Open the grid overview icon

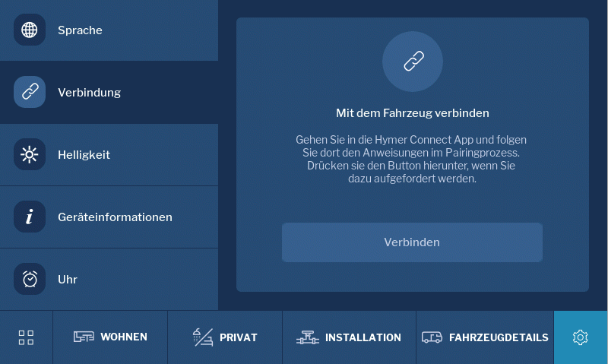26,337
